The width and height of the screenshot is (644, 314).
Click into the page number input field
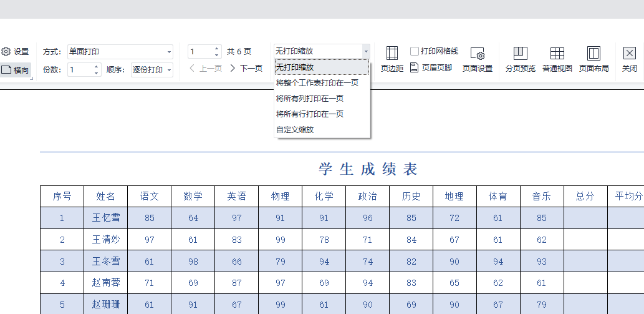coord(200,52)
